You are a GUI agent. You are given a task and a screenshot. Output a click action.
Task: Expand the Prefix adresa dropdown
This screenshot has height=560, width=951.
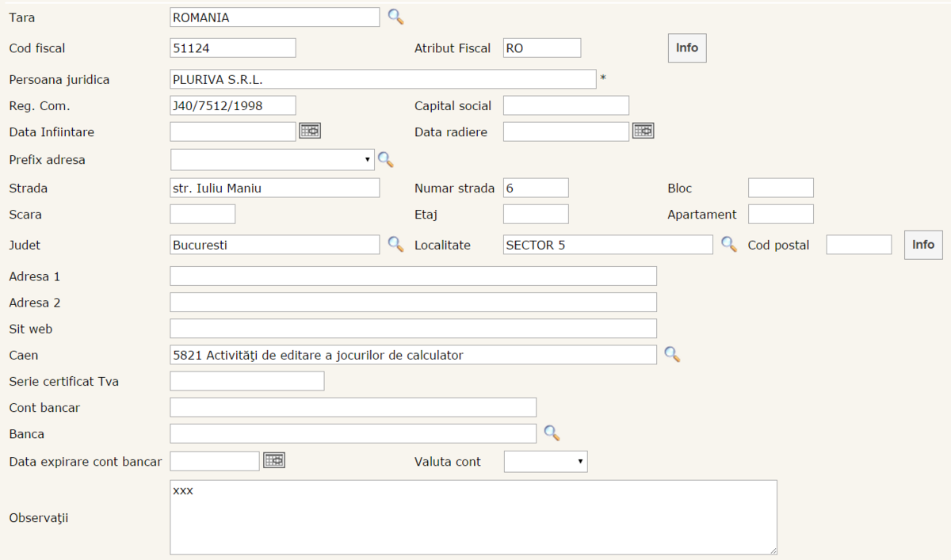[273, 160]
